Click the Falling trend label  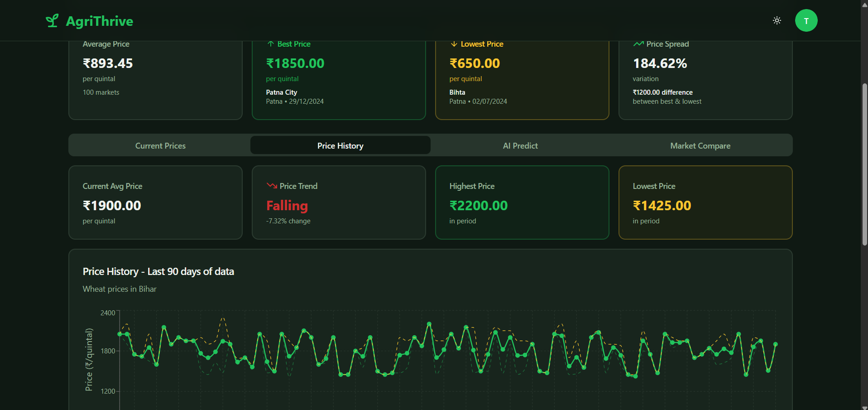[287, 206]
